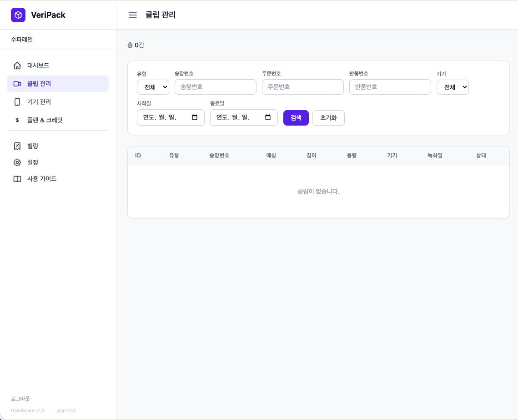This screenshot has height=420, width=518.
Task: Open the 종료일 calendar picker icon
Action: [268, 117]
